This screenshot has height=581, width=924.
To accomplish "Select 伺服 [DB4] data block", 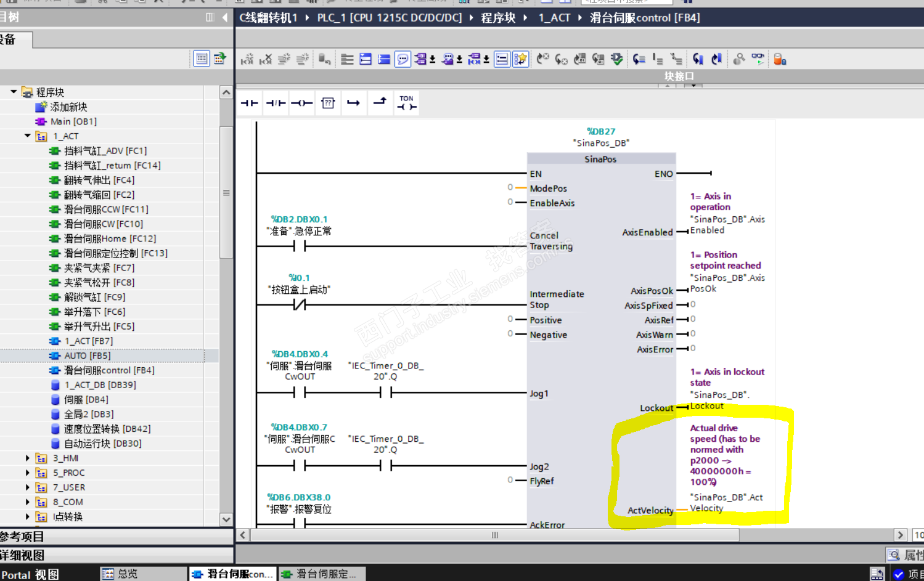I will pyautogui.click(x=86, y=399).
